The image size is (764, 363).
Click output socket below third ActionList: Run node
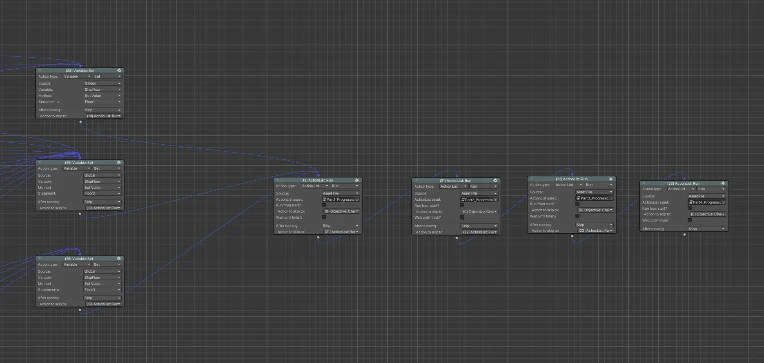[572, 236]
